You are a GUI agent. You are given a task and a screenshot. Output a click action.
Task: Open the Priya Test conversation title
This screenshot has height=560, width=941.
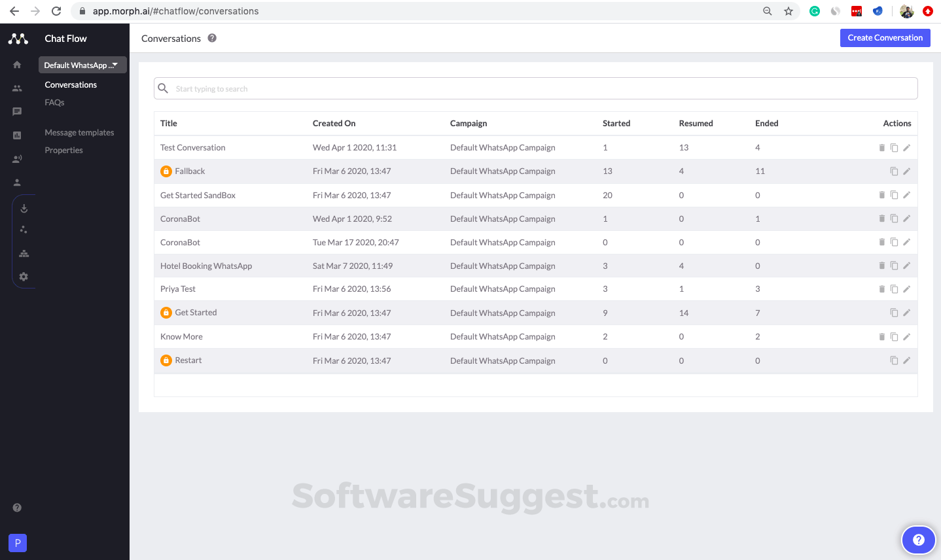[178, 289]
